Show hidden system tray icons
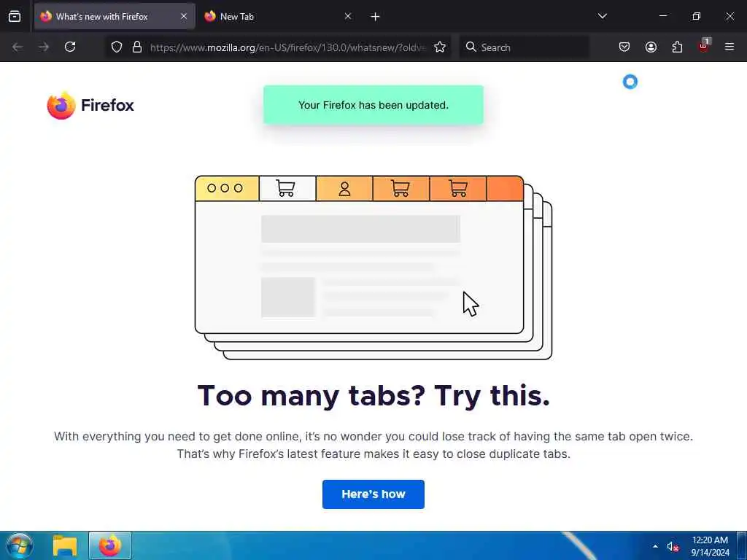The height and width of the screenshot is (560, 747). pos(656,546)
